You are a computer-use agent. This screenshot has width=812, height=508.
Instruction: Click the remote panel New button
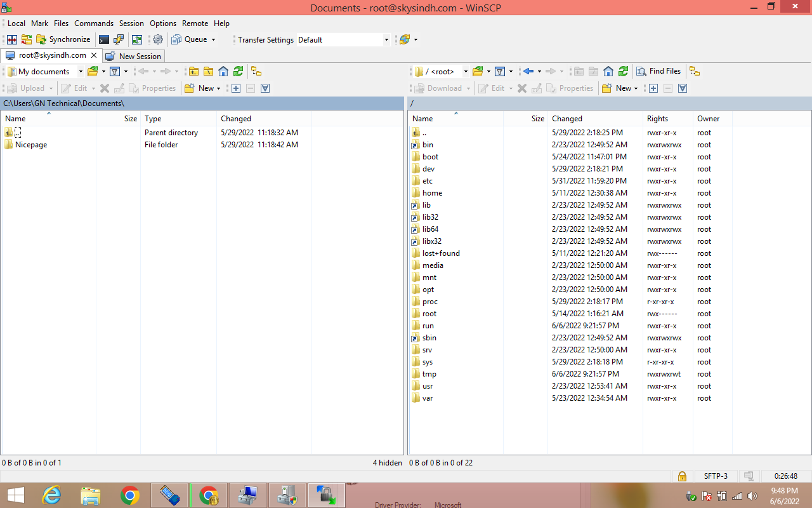point(617,88)
